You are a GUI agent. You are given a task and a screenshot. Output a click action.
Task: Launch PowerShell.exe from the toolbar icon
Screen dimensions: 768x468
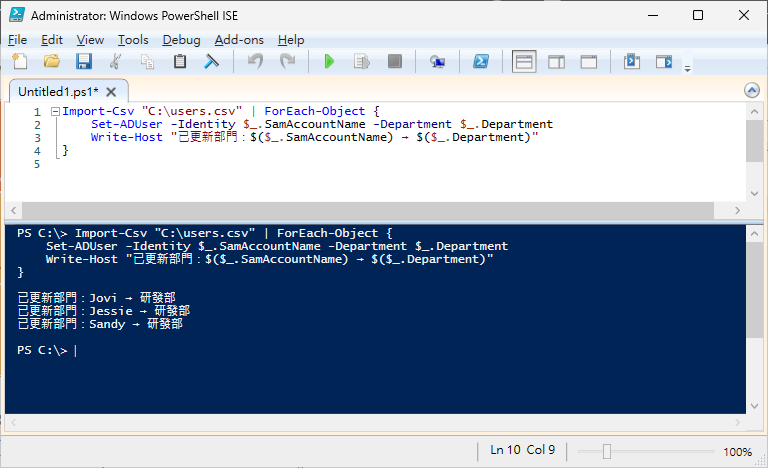click(x=481, y=62)
